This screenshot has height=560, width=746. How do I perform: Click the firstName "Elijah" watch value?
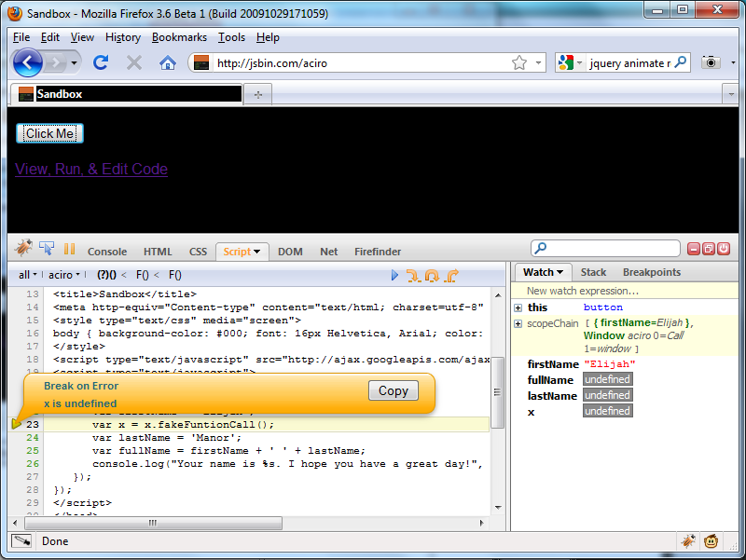[610, 364]
